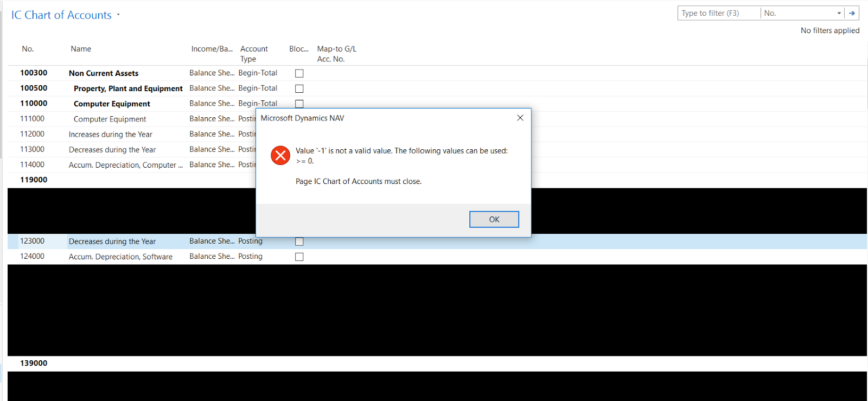Click Begin-Total type in row 100500
Screen dimensions: 868x401
coord(258,88)
